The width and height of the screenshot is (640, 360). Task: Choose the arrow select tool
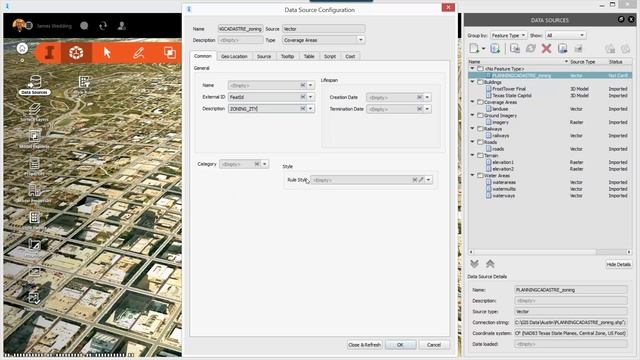(x=107, y=53)
